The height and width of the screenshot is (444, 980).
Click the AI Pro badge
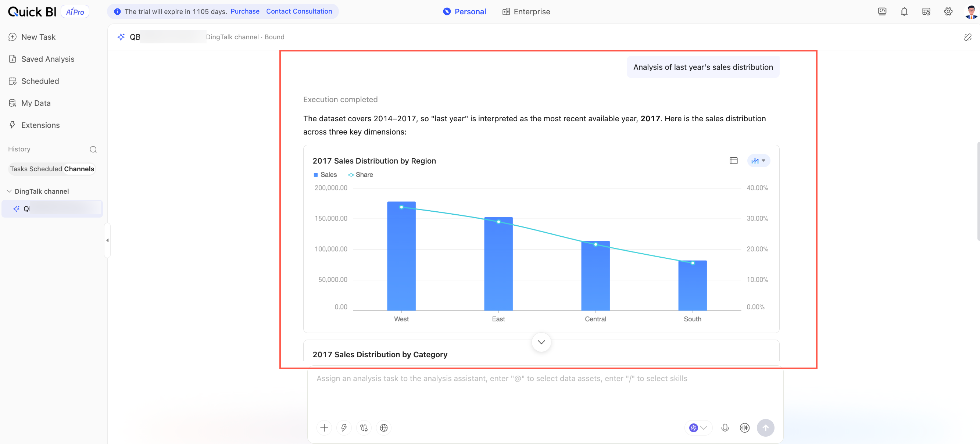[x=75, y=12]
